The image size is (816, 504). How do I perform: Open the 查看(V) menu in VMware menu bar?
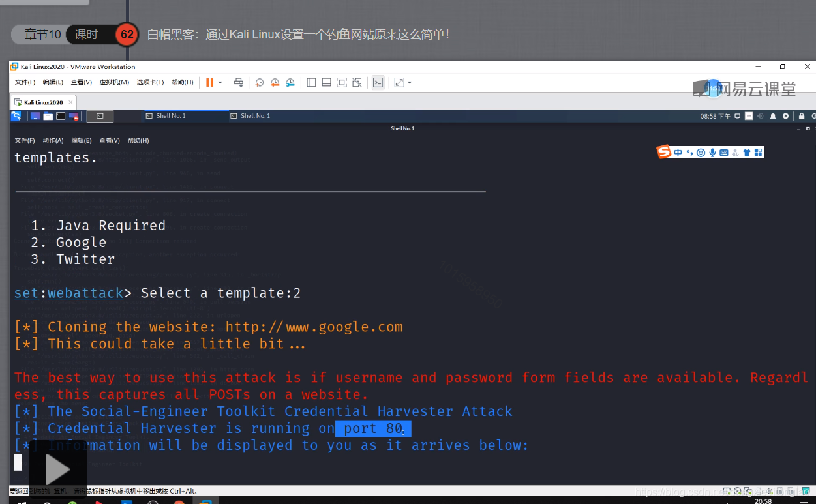[81, 83]
